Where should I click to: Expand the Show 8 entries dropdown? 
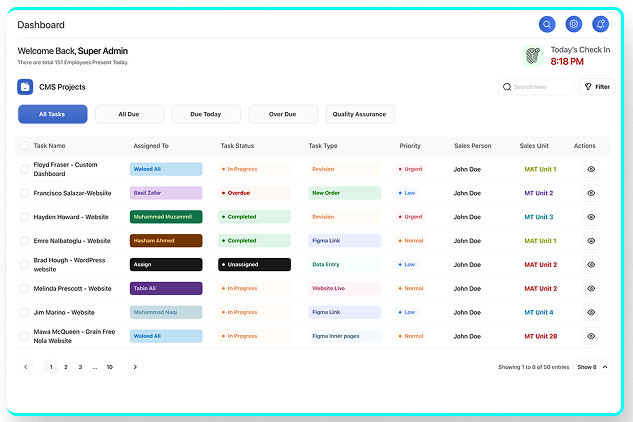592,367
